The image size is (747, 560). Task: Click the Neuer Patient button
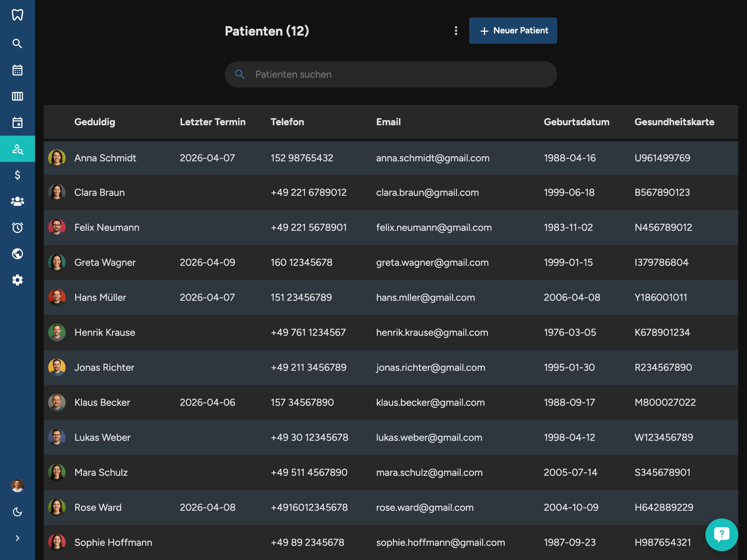513,31
